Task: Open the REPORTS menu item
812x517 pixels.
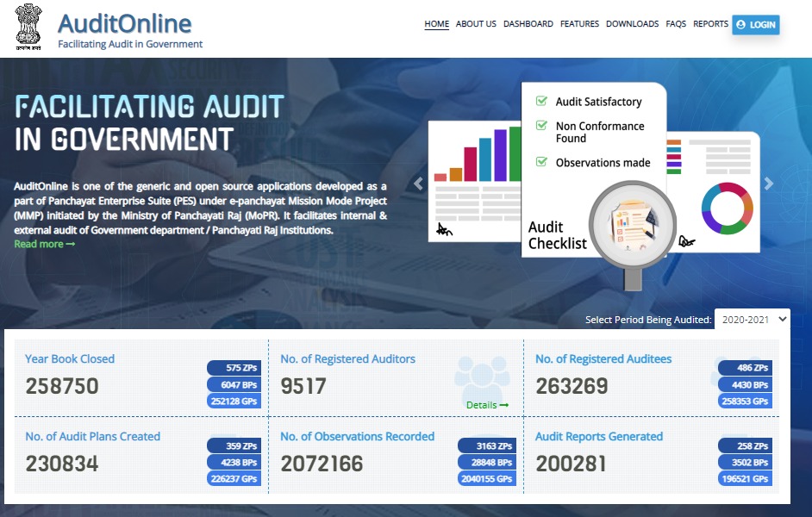Action: click(710, 24)
